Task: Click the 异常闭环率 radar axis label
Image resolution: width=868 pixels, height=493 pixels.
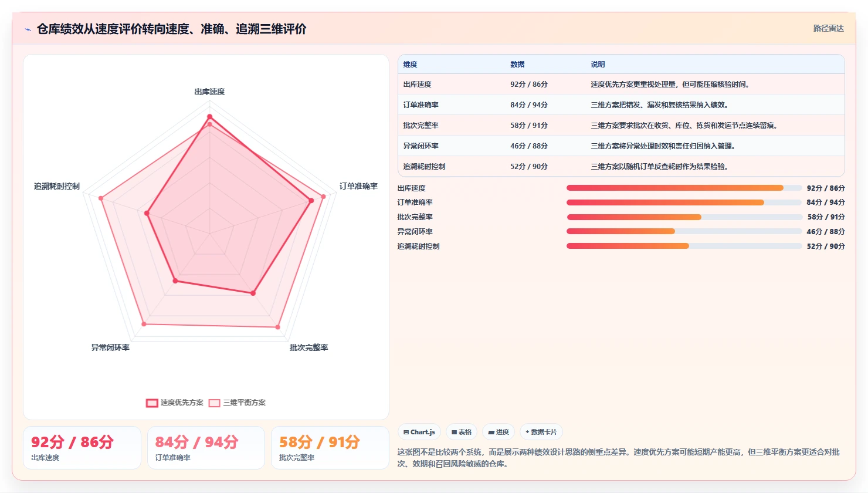Action: tap(110, 347)
